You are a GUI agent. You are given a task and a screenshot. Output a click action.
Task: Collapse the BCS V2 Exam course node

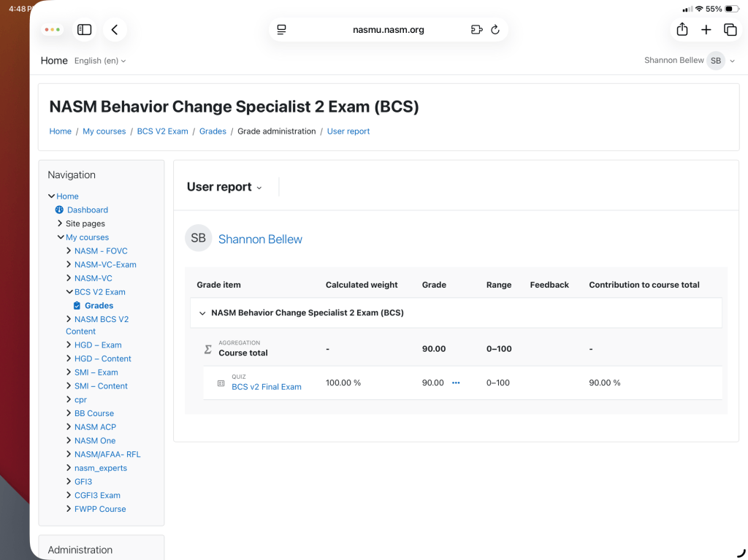[69, 291]
